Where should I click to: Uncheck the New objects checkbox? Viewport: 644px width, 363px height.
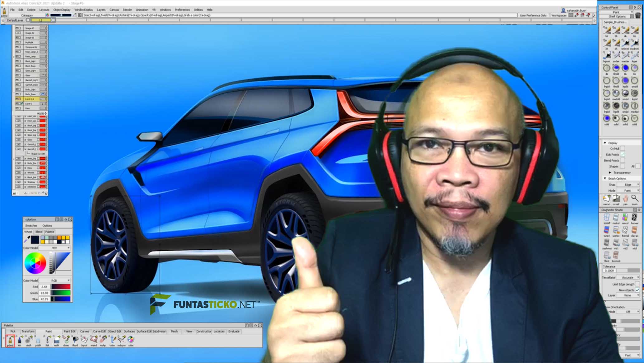[637, 290]
